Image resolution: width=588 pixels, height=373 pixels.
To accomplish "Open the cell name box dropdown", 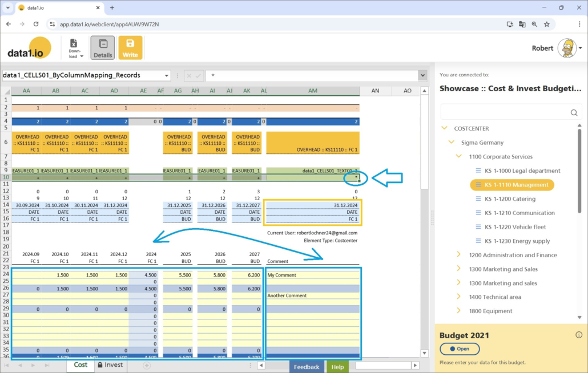I will [166, 75].
